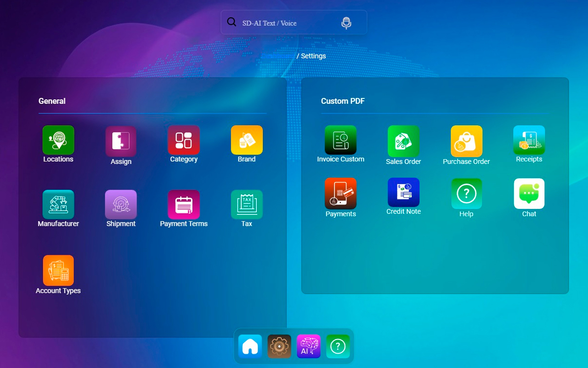Open the Help icon in Custom PDF
The height and width of the screenshot is (368, 588).
point(466,194)
